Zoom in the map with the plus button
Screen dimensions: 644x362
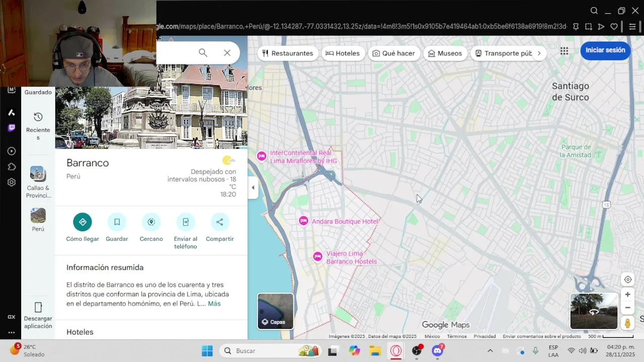(627, 295)
